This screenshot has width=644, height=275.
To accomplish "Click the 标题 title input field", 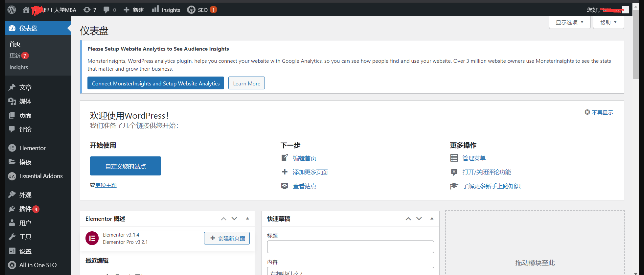I will (351, 247).
